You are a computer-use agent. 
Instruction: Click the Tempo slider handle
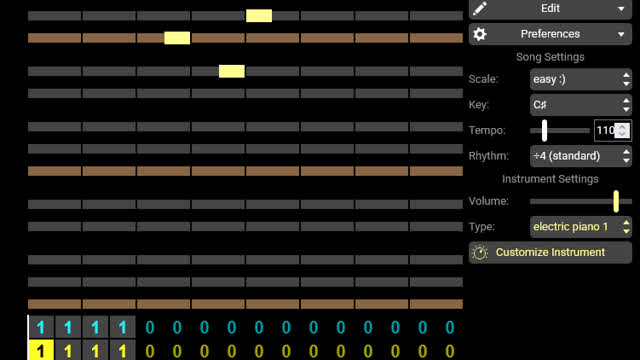(544, 131)
